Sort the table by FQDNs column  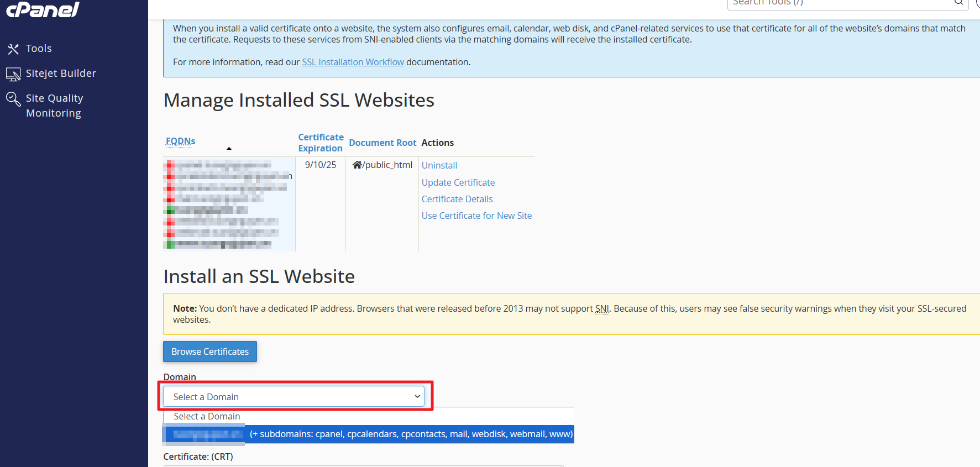[180, 141]
